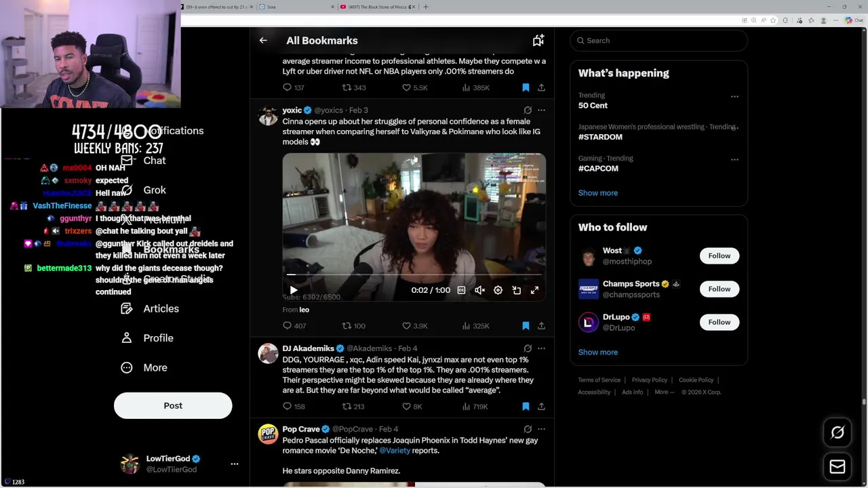Follow DrLupo
Image resolution: width=868 pixels, height=488 pixels.
pyautogui.click(x=719, y=322)
